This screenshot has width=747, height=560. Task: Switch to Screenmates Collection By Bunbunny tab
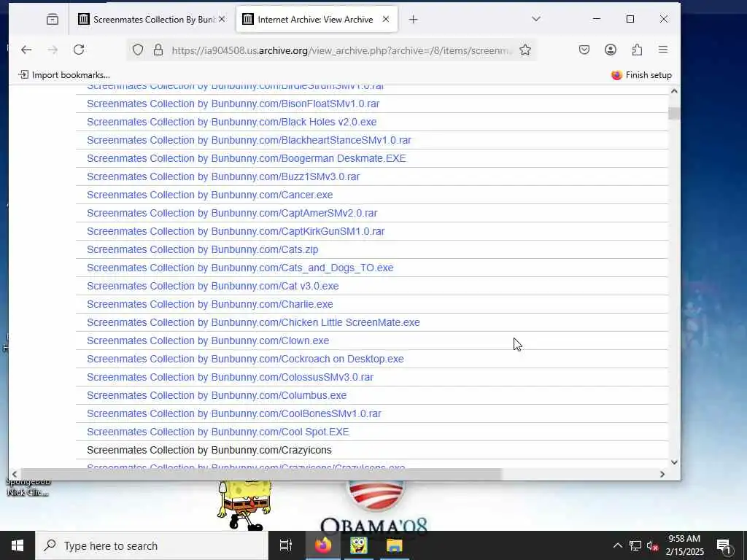pos(152,20)
